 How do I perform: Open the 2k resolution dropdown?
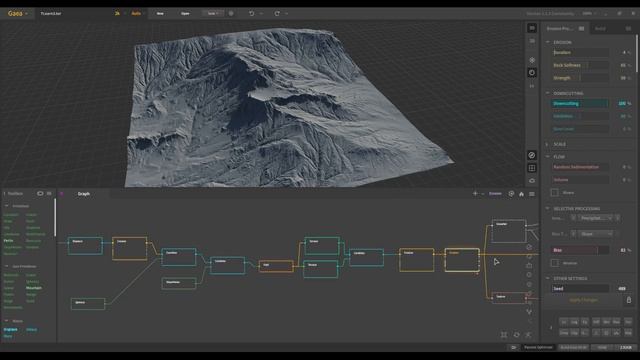click(119, 13)
